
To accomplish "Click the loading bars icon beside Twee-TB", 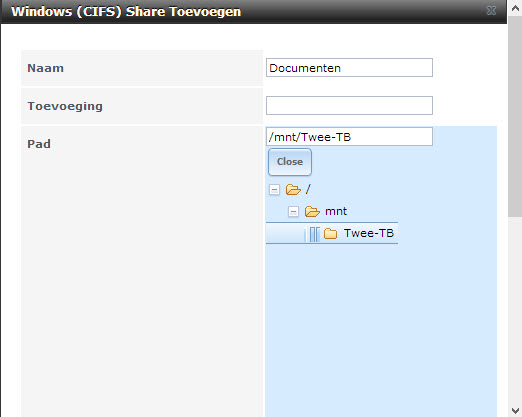I will 312,234.
